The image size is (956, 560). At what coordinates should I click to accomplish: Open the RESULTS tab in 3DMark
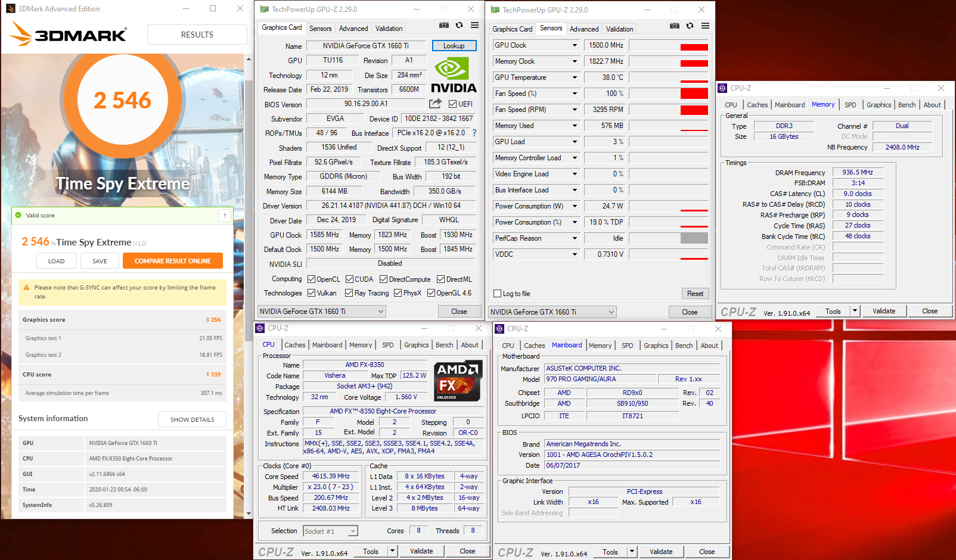point(197,35)
